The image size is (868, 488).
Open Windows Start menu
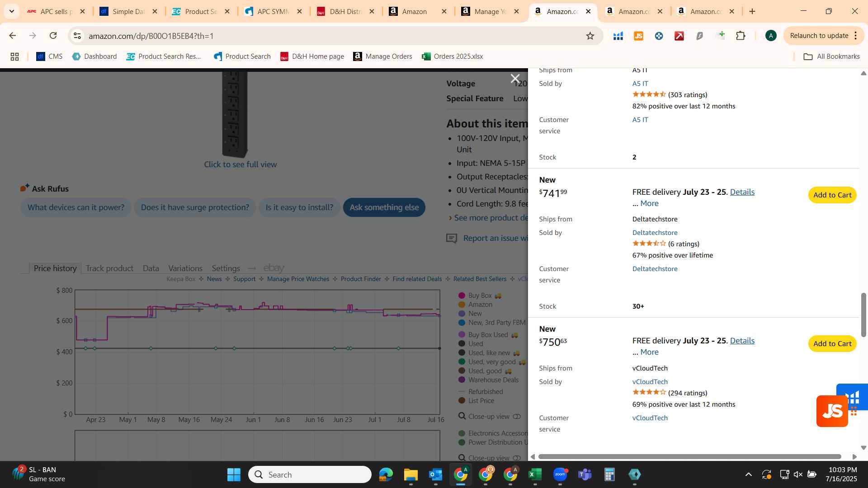click(234, 474)
